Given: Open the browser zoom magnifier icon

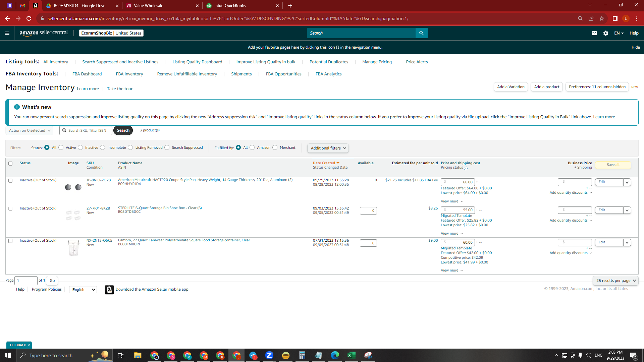Looking at the screenshot, I should pos(580,18).
